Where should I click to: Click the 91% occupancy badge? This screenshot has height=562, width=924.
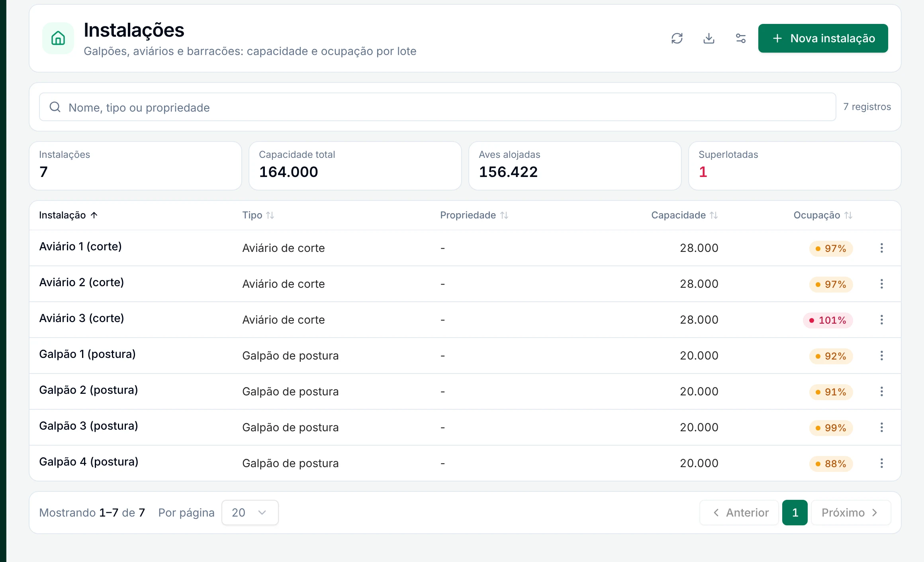click(831, 392)
